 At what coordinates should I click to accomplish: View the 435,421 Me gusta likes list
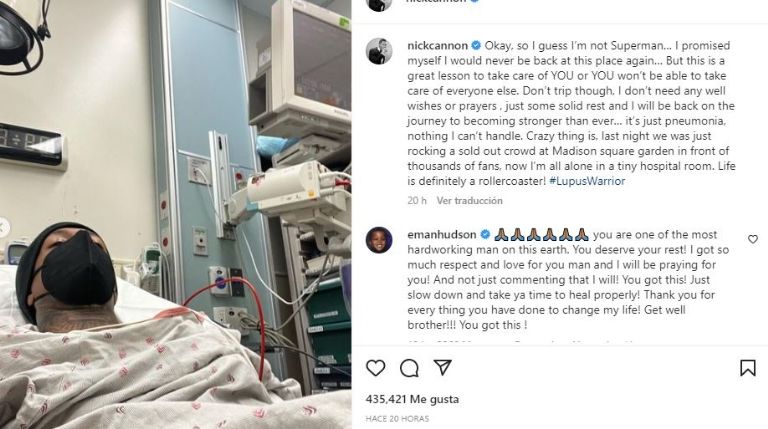(412, 399)
